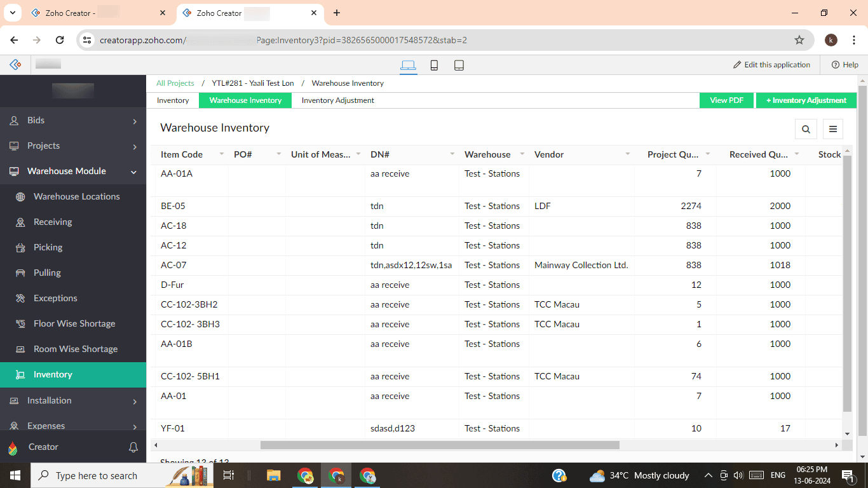Screen dimensions: 868x488
Task: Click the + Inventory Adjustment button
Action: point(806,100)
